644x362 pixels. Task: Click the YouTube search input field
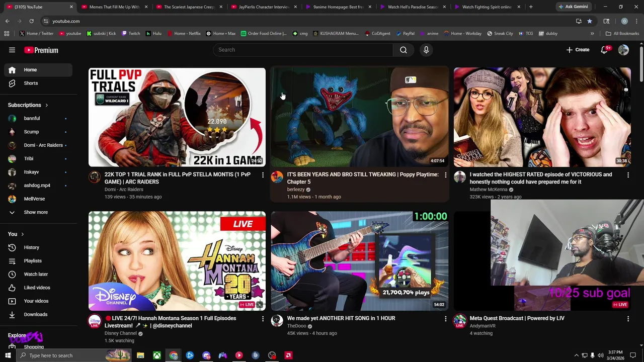coord(303,50)
